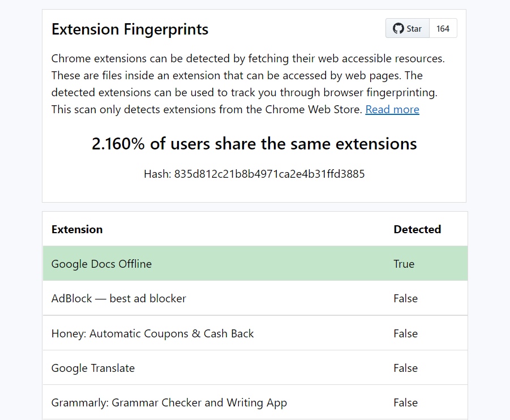Open the Read more link
Image resolution: width=510 pixels, height=420 pixels.
coord(392,109)
